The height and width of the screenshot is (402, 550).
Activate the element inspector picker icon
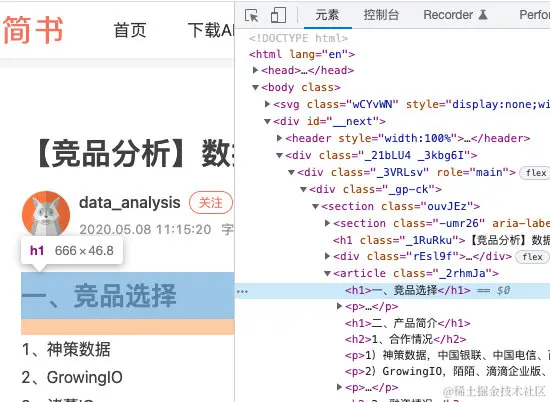click(x=251, y=15)
